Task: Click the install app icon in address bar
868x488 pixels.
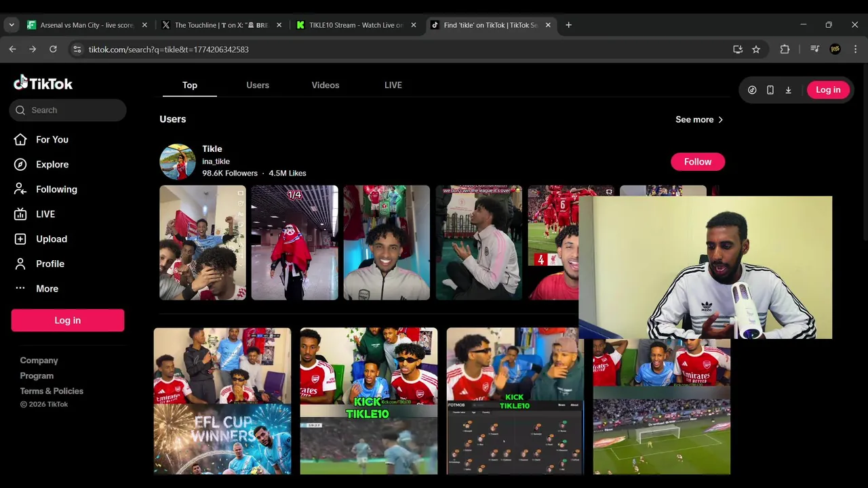Action: pos(738,49)
